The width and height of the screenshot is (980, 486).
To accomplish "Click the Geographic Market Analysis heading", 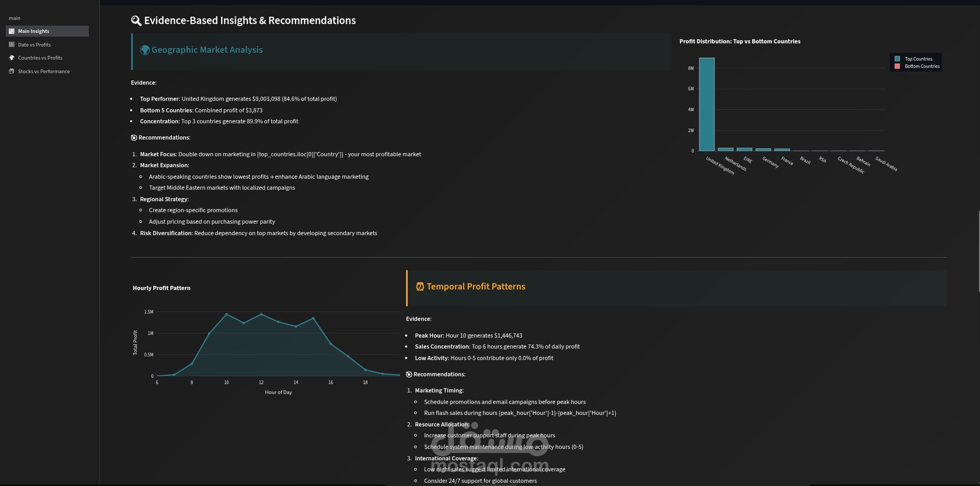I will click(207, 50).
